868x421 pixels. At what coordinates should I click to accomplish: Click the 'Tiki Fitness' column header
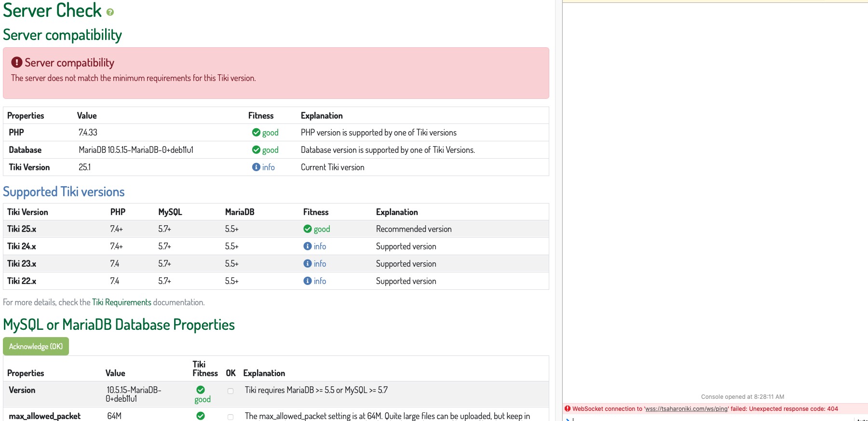click(x=205, y=369)
